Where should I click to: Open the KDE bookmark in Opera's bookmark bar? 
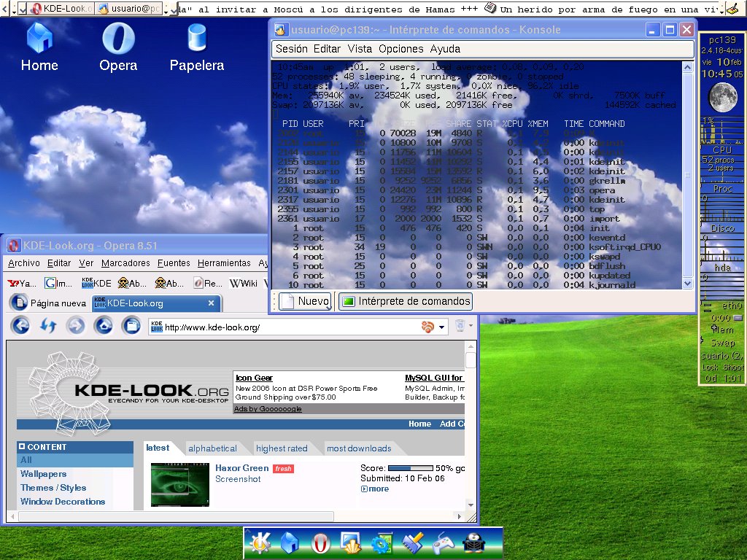[x=96, y=284]
